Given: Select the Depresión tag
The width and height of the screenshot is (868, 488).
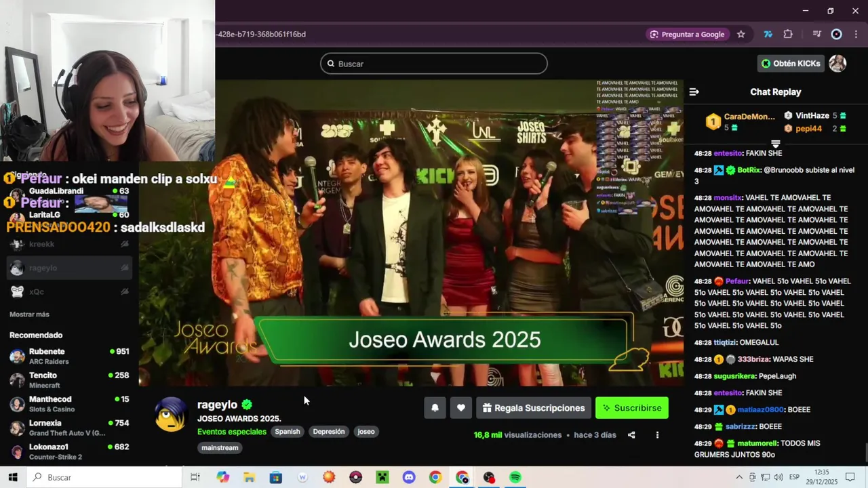Looking at the screenshot, I should coord(329,432).
